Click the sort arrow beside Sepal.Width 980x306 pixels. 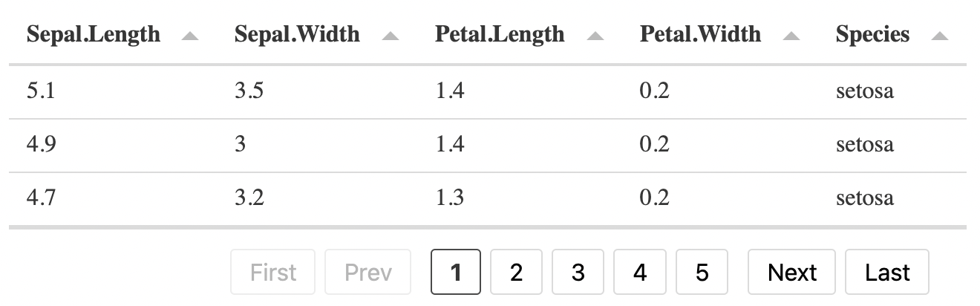(x=390, y=36)
